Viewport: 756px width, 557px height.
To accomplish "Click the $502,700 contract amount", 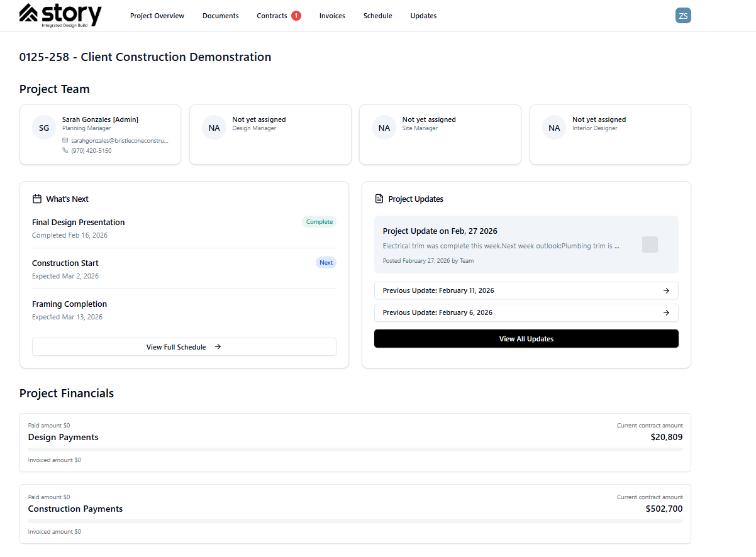I will [x=664, y=509].
